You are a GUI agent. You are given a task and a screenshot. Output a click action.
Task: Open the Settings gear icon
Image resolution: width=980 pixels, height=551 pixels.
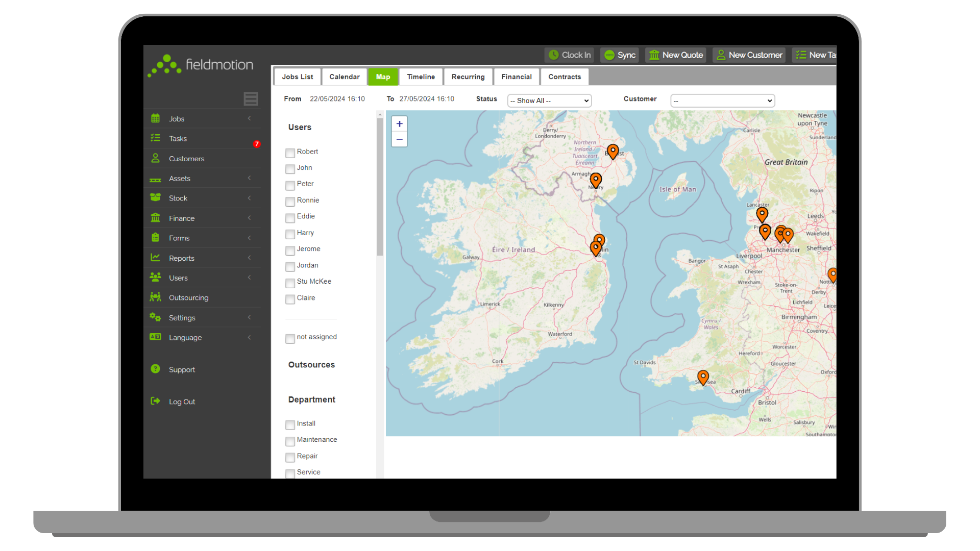click(155, 317)
